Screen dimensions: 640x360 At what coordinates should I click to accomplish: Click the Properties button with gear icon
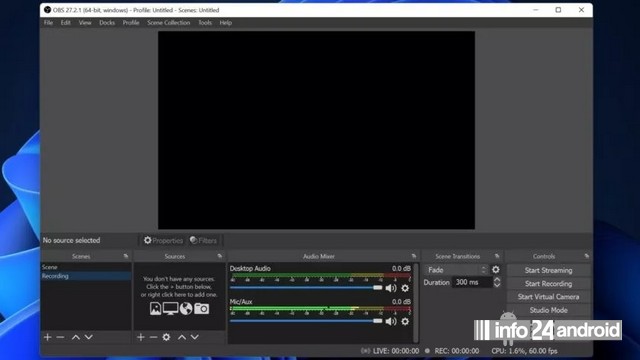pos(163,240)
